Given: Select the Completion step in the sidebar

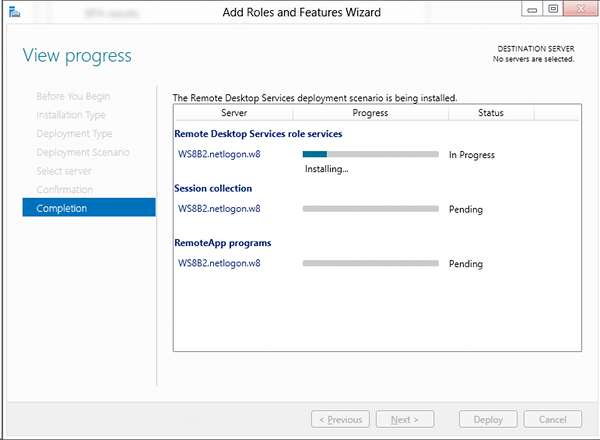Looking at the screenshot, I should [x=62, y=208].
